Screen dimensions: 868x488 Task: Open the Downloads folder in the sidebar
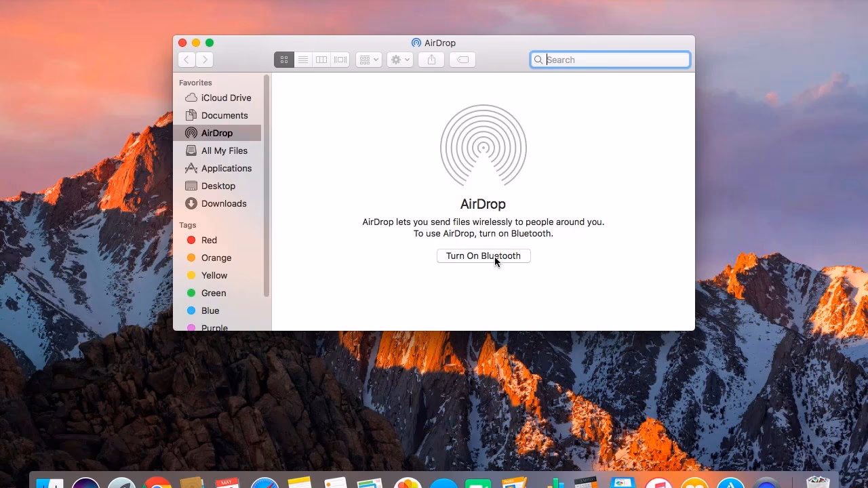tap(224, 203)
